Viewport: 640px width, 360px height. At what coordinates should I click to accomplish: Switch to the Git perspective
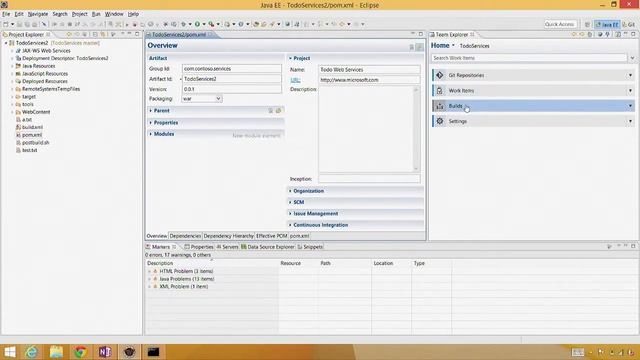(x=629, y=24)
